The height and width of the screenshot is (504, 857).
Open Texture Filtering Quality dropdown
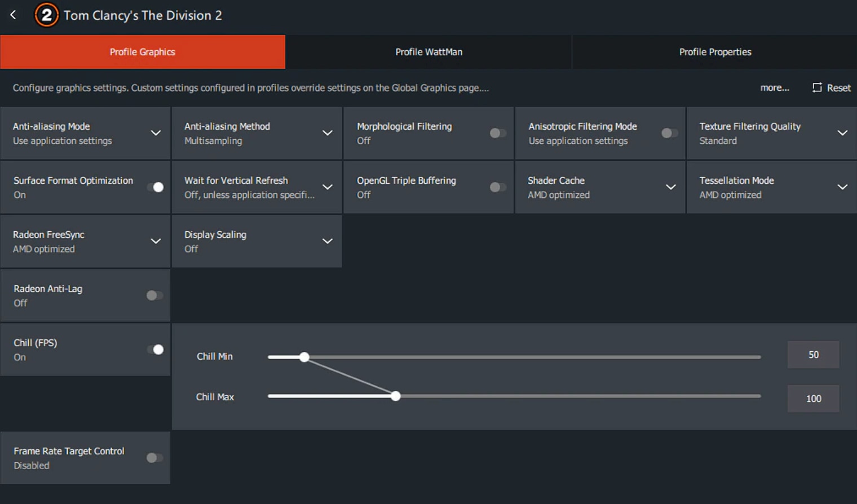click(x=842, y=133)
